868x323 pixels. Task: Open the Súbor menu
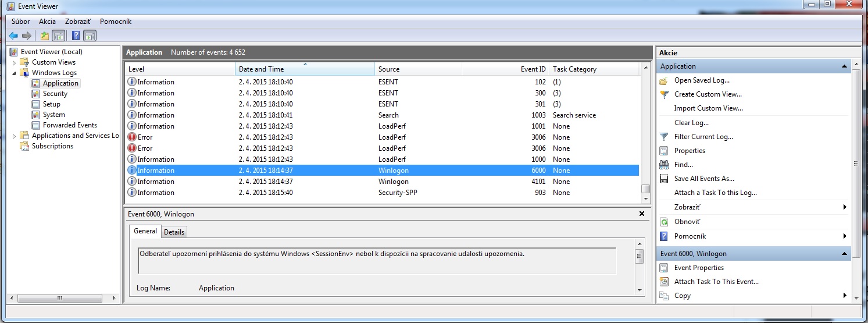click(21, 22)
